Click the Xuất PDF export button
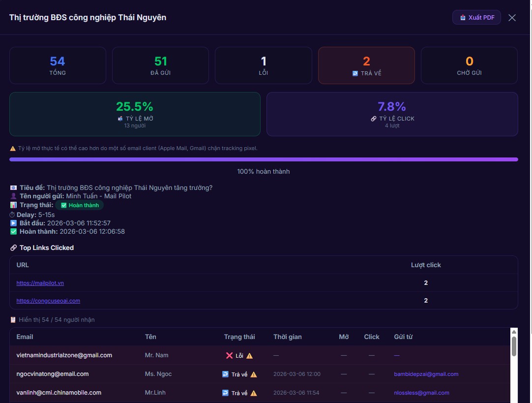The image size is (532, 403). 476,18
